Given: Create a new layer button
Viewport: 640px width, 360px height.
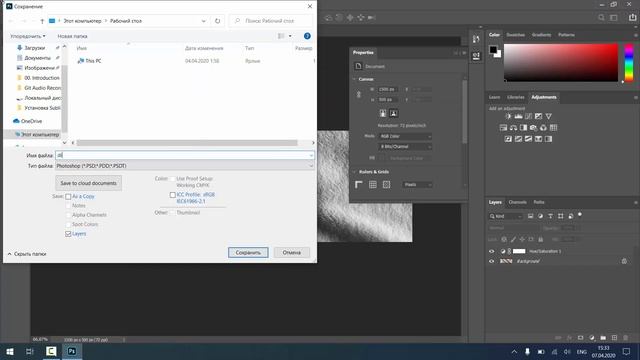Looking at the screenshot, I should tap(614, 338).
